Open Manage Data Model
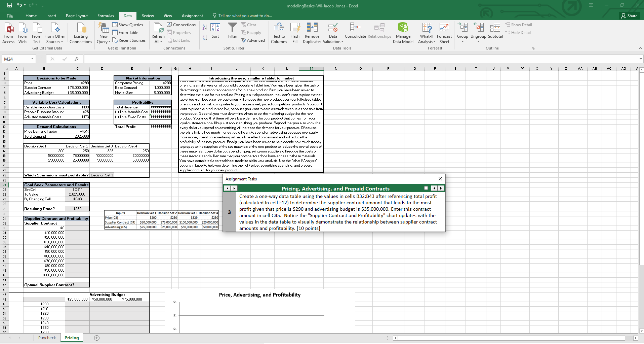644x344 pixels. click(402, 32)
